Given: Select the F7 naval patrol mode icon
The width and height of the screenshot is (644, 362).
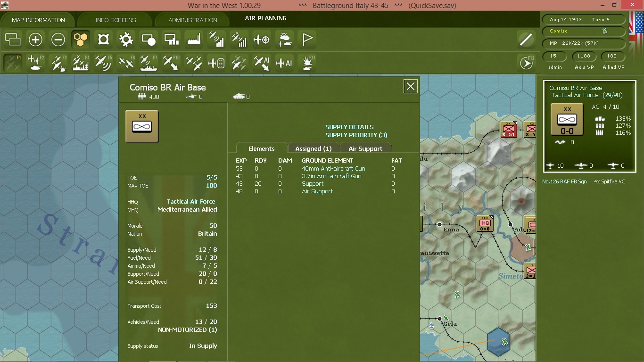Looking at the screenshot, I should pyautogui.click(x=149, y=63).
